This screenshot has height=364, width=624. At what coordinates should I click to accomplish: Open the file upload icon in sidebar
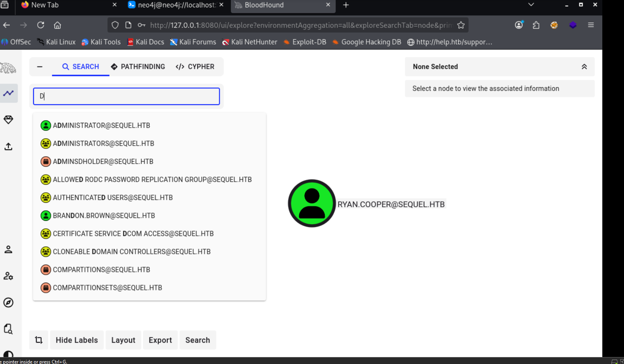click(x=9, y=146)
